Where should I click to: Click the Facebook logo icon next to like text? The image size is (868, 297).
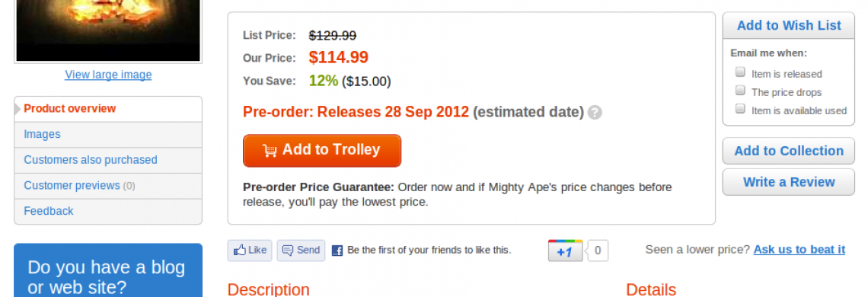pos(337,251)
